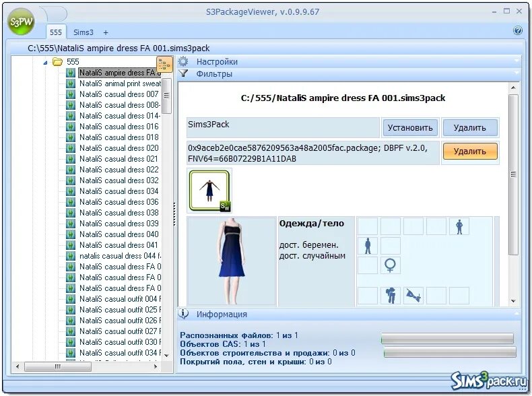This screenshot has height=396, width=532.
Task: Click tree horizontal scrollbar left arrow
Action: (x=17, y=366)
